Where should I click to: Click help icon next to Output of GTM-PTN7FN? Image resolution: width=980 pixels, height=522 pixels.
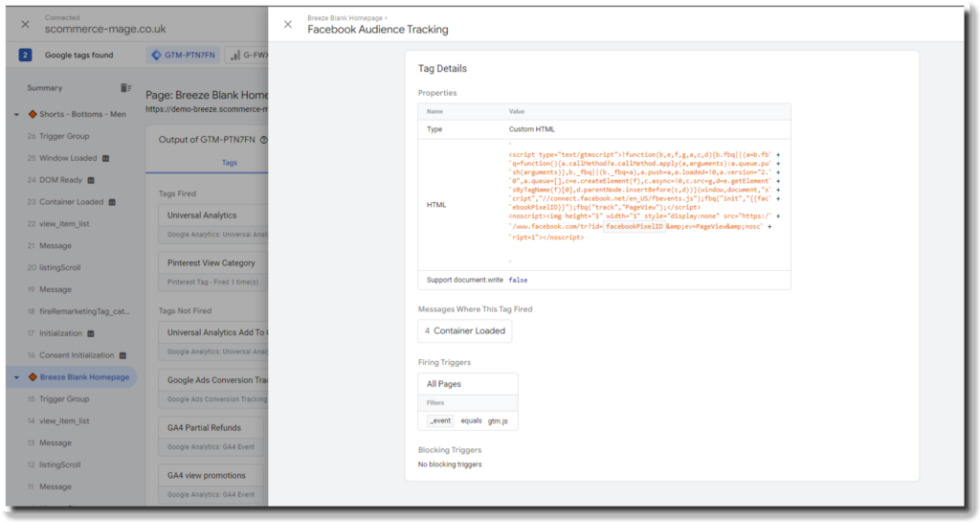263,140
